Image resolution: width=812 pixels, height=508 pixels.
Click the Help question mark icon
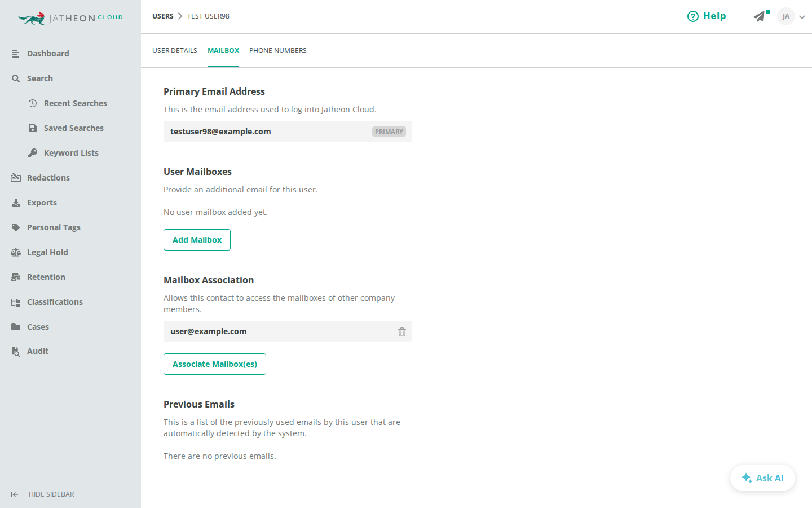click(693, 16)
